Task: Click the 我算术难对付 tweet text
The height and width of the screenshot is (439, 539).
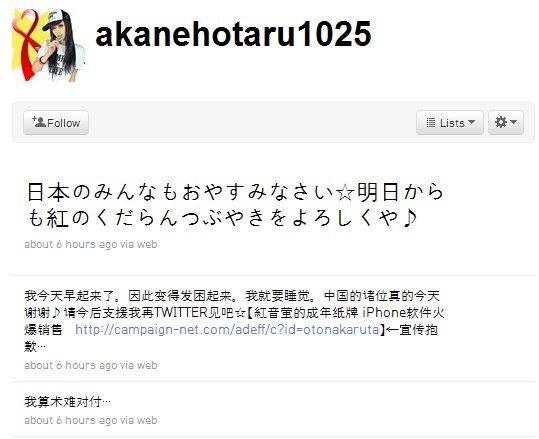Action: pyautogui.click(x=68, y=402)
